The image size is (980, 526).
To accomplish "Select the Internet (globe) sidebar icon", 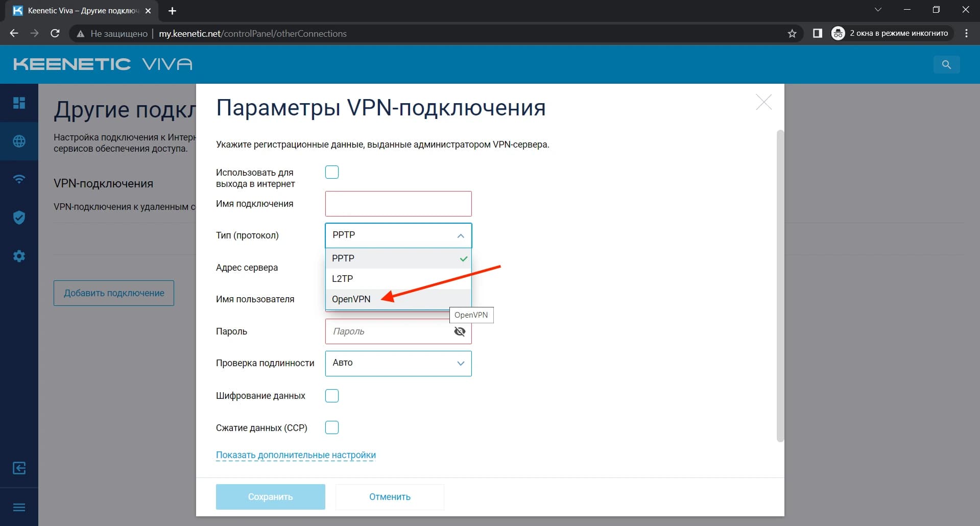I will point(19,141).
